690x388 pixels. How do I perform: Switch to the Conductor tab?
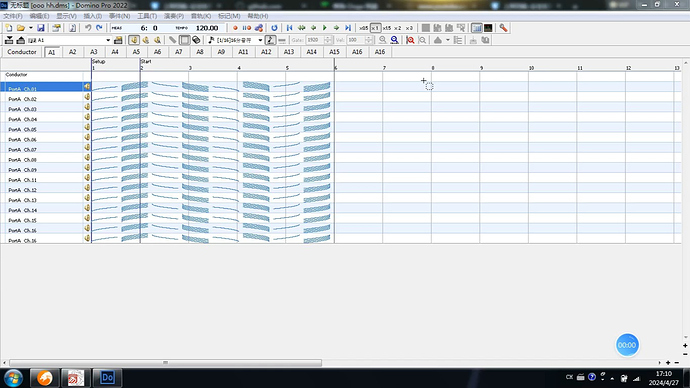[22, 52]
